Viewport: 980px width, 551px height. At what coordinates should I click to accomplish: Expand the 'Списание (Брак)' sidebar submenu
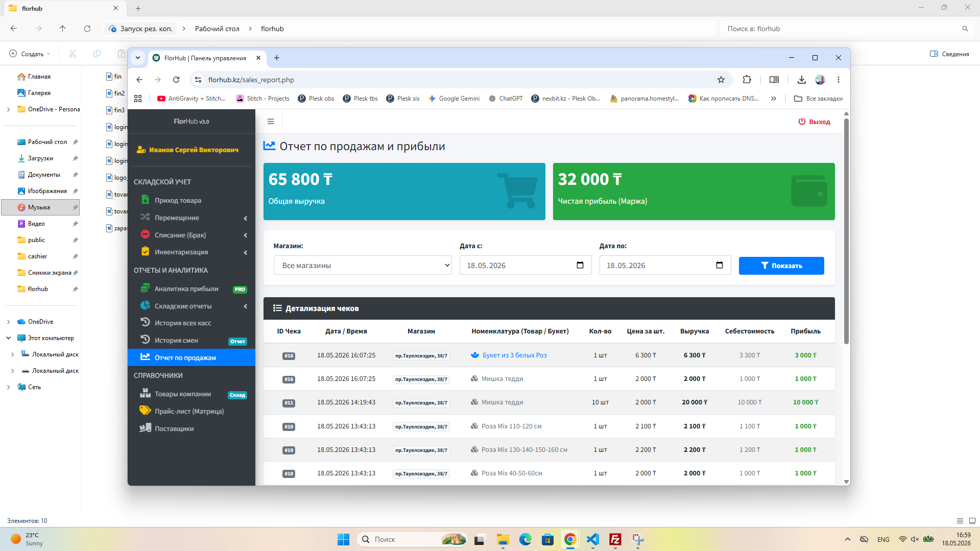[191, 235]
